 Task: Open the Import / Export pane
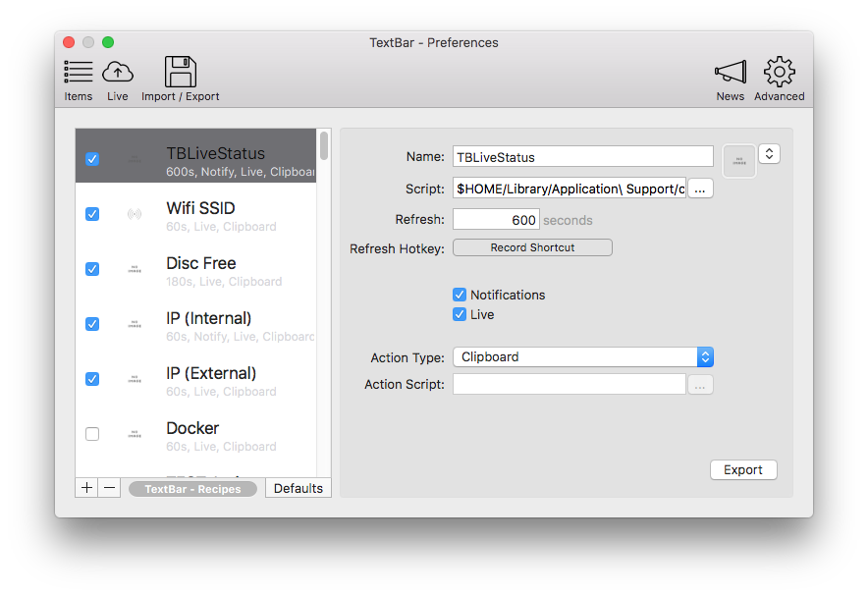tap(180, 80)
